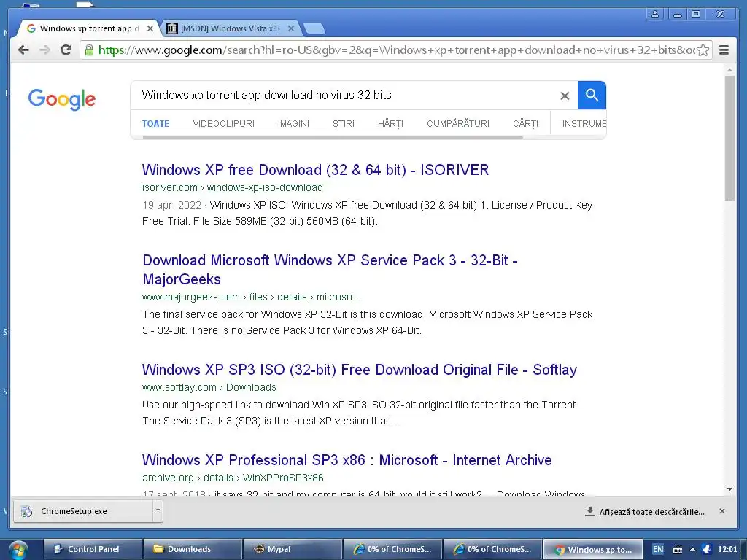Click the blue magnifier search button
Viewport: 747px width, 560px height.
(592, 96)
